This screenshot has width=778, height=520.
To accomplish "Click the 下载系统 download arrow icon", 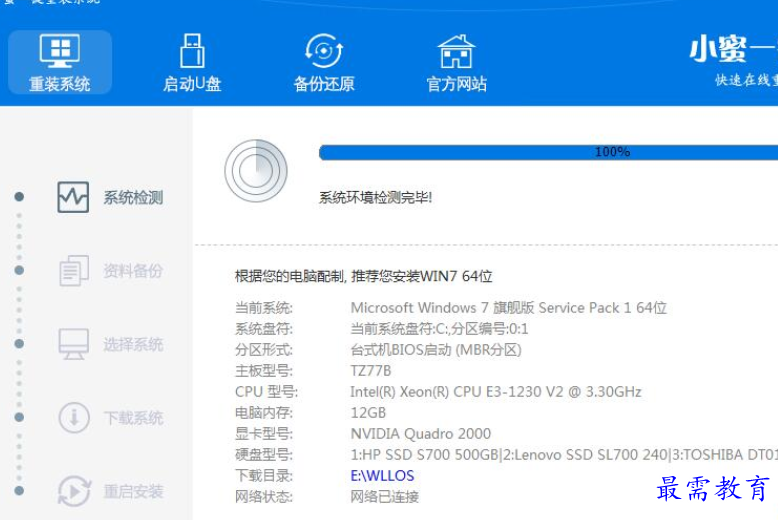I will pyautogui.click(x=74, y=417).
